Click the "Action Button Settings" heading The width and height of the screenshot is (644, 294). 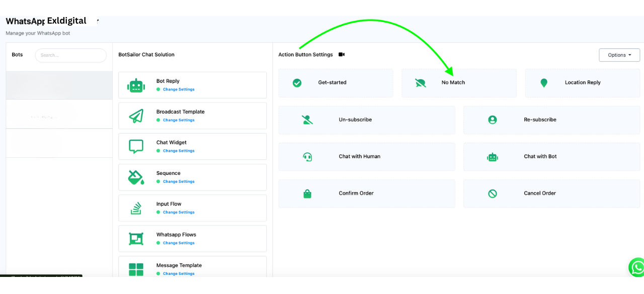[306, 55]
